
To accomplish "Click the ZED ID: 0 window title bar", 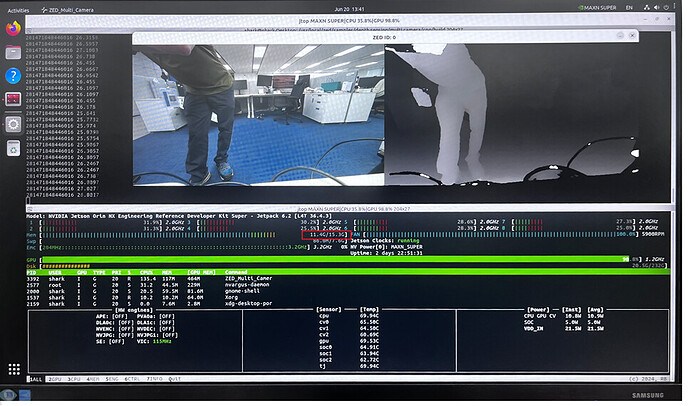I will click(x=385, y=37).
